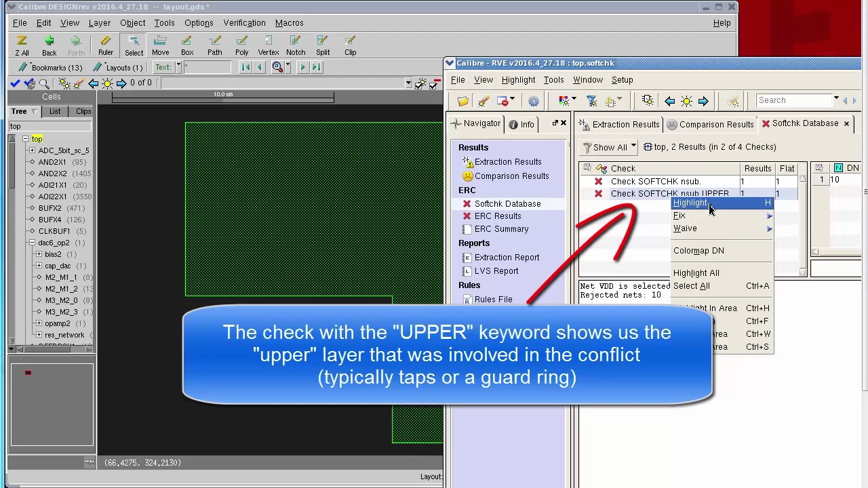Switch to the Comparison Results tab
868x488 pixels.
[710, 125]
